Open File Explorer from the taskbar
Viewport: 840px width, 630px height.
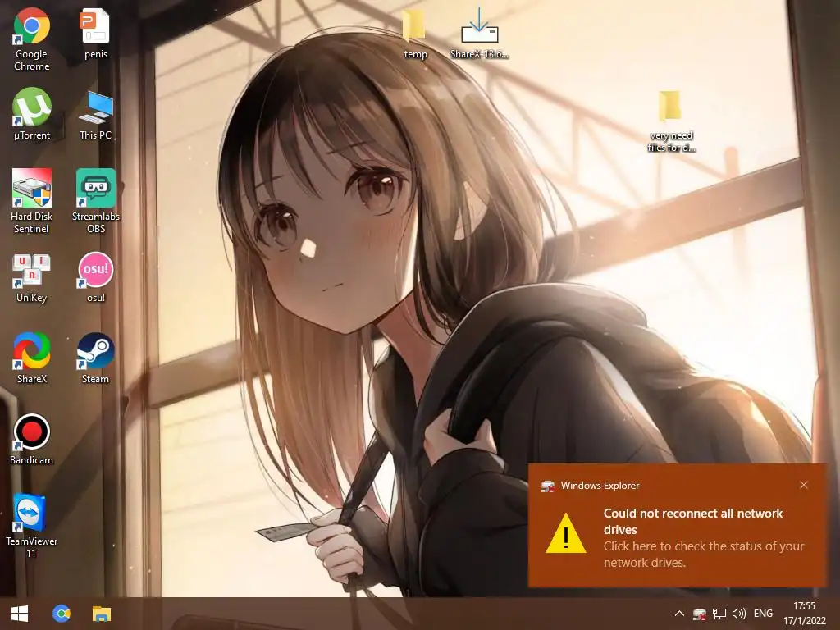pos(101,614)
